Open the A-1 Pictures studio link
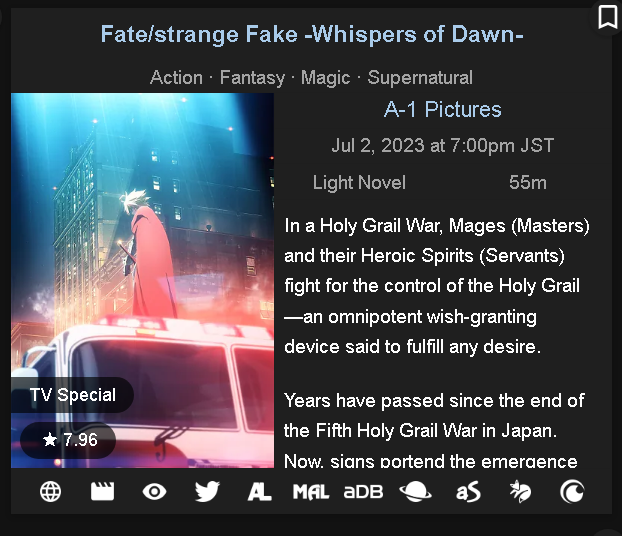Image resolution: width=622 pixels, height=536 pixels. click(x=442, y=110)
